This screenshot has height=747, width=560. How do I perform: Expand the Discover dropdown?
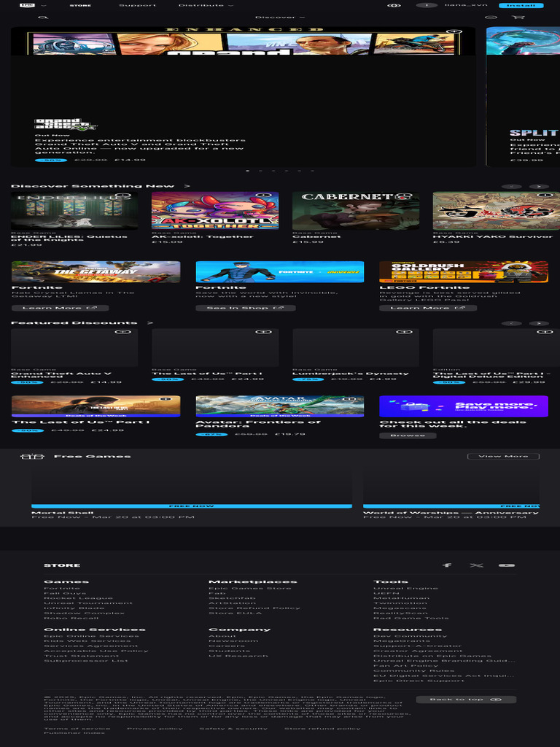pyautogui.click(x=280, y=18)
